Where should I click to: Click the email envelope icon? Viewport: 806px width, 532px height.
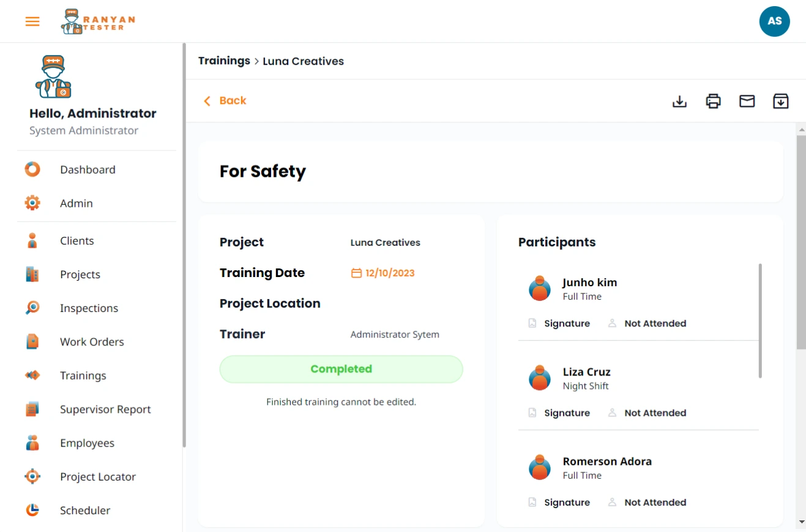747,101
